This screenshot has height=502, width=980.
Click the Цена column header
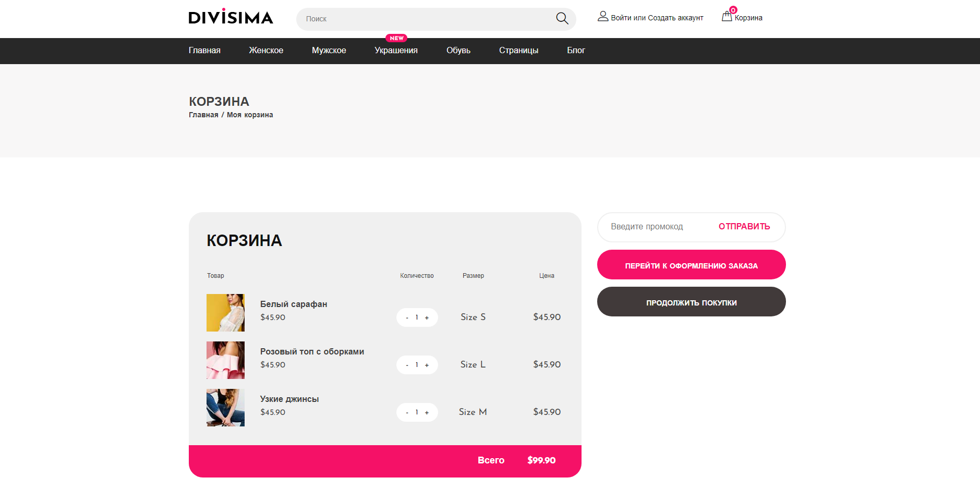(x=547, y=276)
